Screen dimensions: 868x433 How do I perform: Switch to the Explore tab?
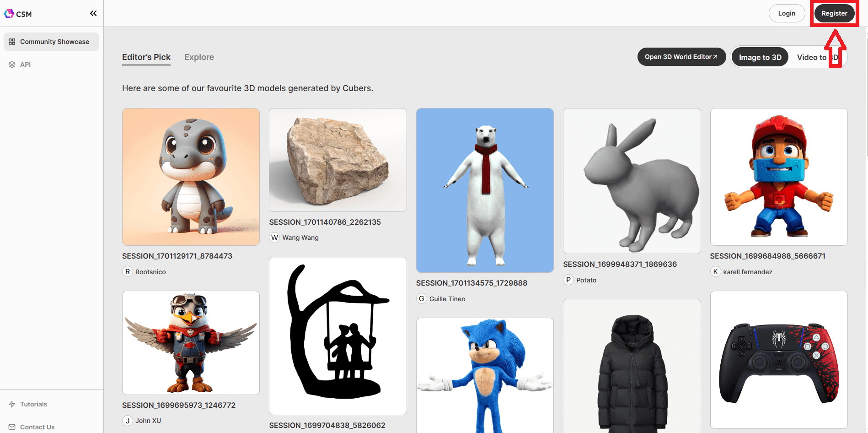point(199,57)
